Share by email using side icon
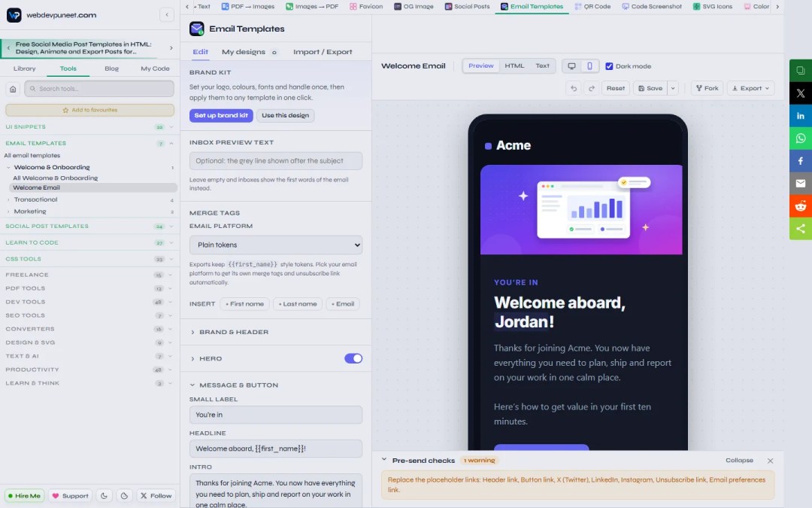 (x=801, y=183)
